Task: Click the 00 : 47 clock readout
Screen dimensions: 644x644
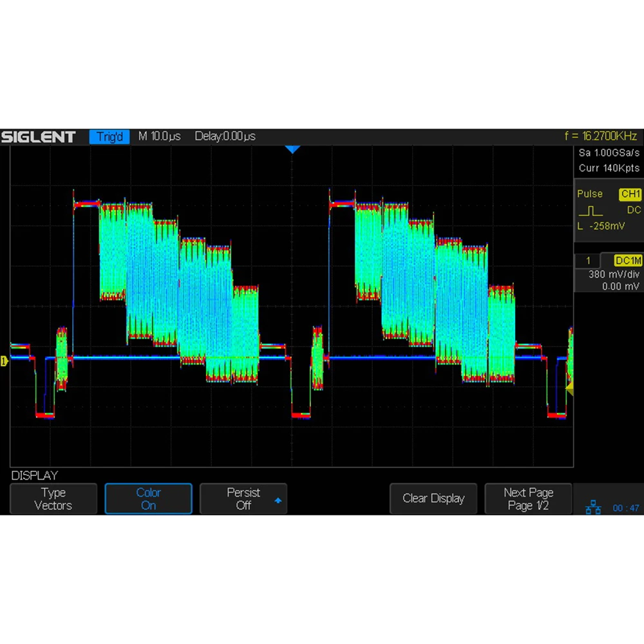Action: tap(626, 509)
